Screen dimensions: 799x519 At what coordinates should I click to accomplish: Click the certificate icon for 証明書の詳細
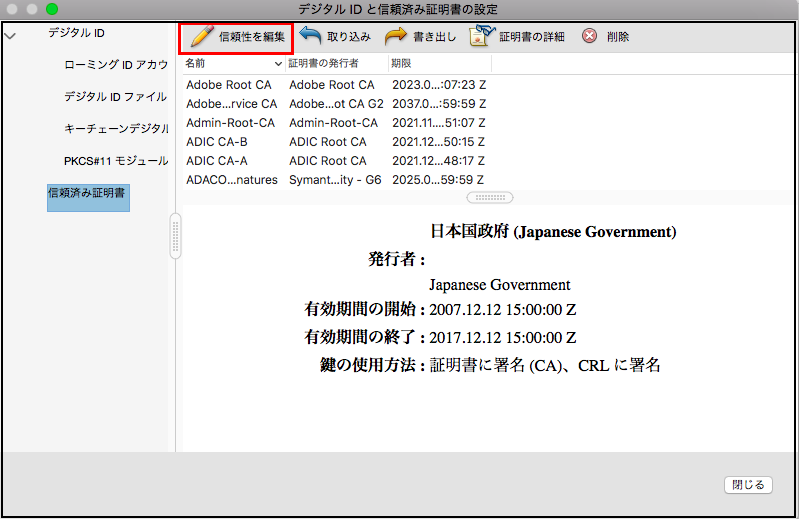[482, 36]
